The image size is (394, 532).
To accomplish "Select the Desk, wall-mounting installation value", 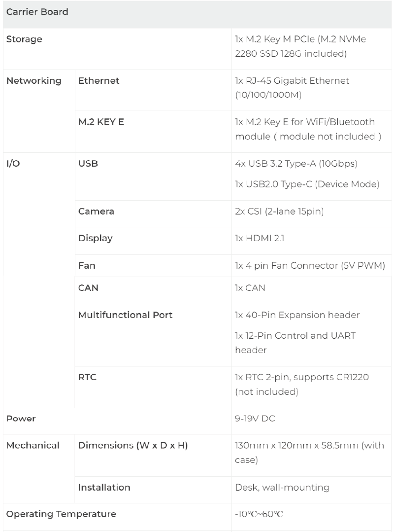I will (282, 488).
